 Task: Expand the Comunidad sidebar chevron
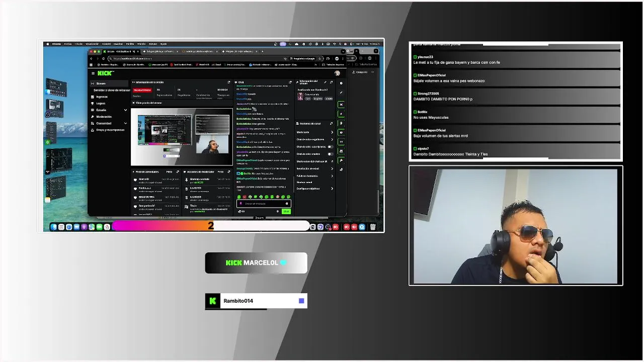[x=125, y=123]
